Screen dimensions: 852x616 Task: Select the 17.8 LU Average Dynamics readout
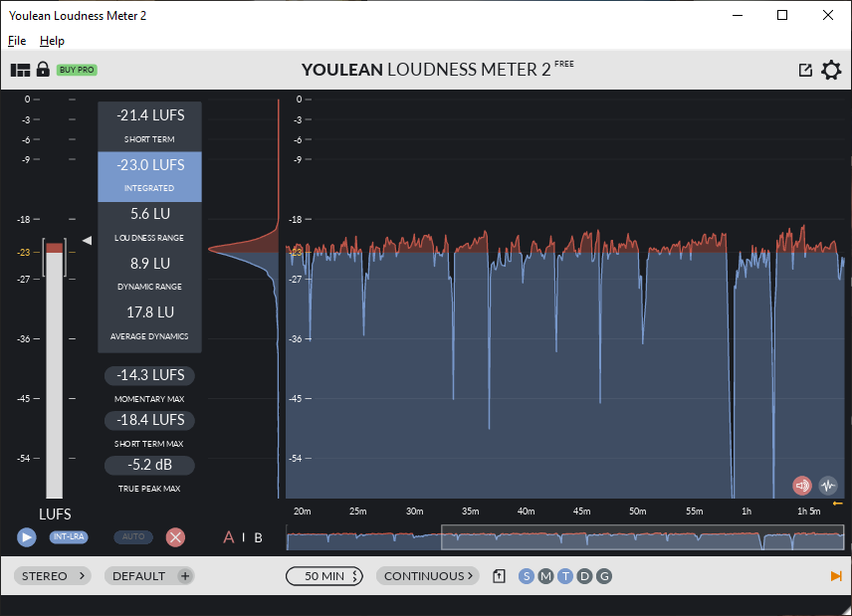(x=149, y=324)
